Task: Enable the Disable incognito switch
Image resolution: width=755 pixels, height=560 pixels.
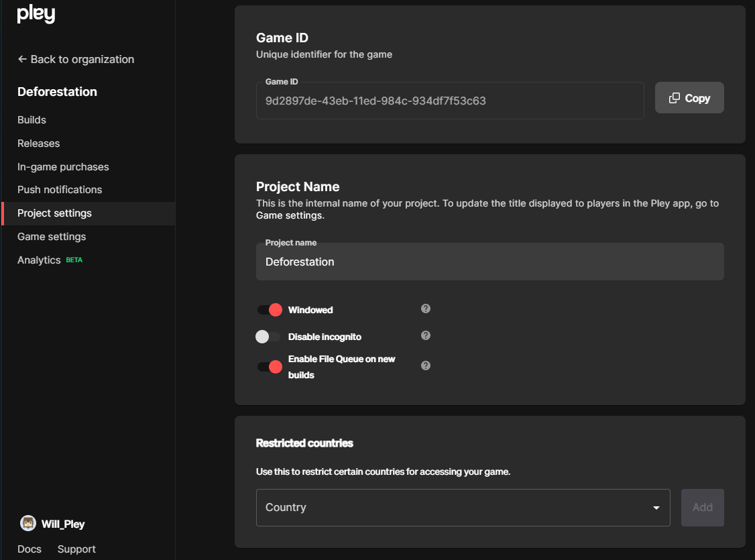Action: pyautogui.click(x=268, y=337)
